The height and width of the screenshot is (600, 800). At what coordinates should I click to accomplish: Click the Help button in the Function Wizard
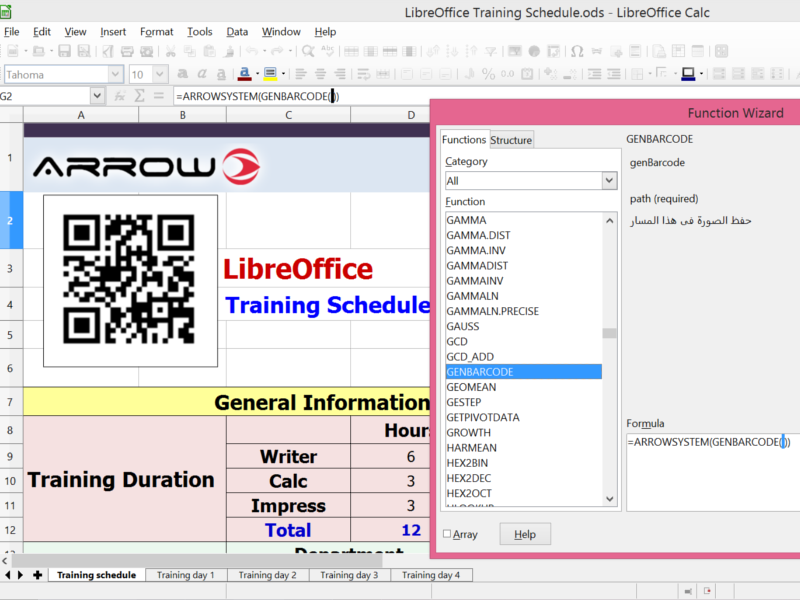pos(525,534)
